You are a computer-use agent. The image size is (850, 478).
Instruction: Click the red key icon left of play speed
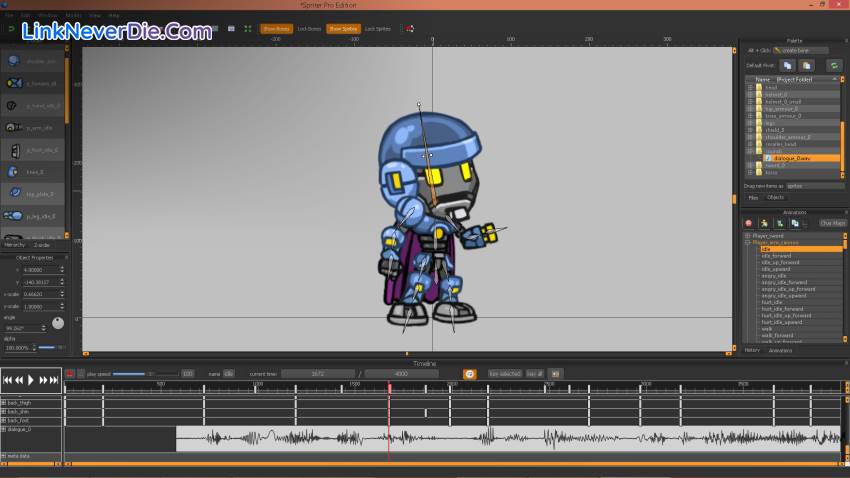70,374
